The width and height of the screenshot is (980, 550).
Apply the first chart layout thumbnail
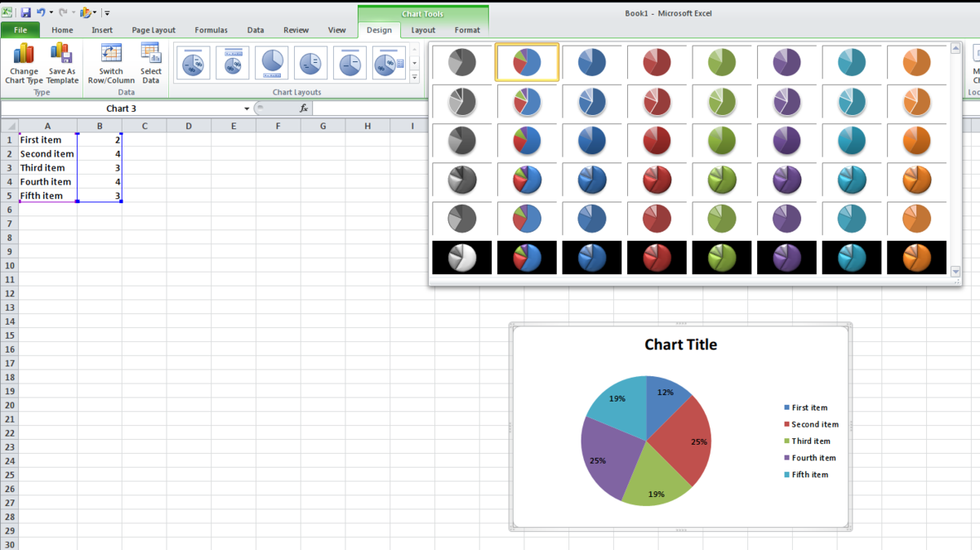(194, 63)
